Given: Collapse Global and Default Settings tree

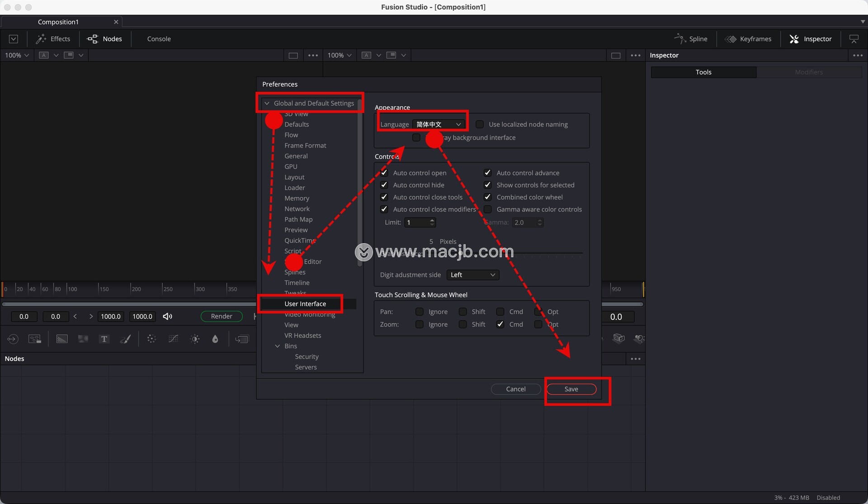Looking at the screenshot, I should (267, 104).
